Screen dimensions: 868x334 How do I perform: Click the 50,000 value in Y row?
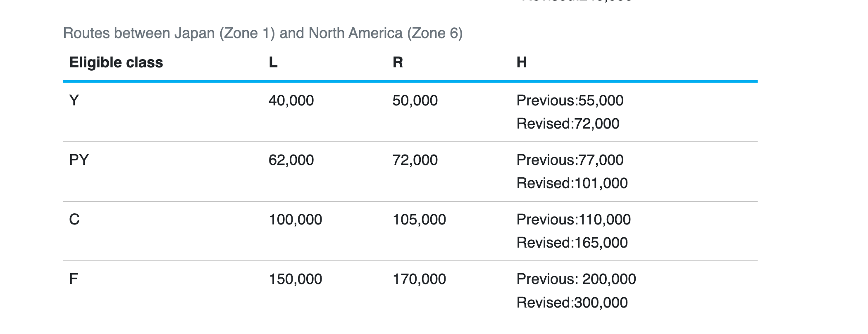click(415, 100)
